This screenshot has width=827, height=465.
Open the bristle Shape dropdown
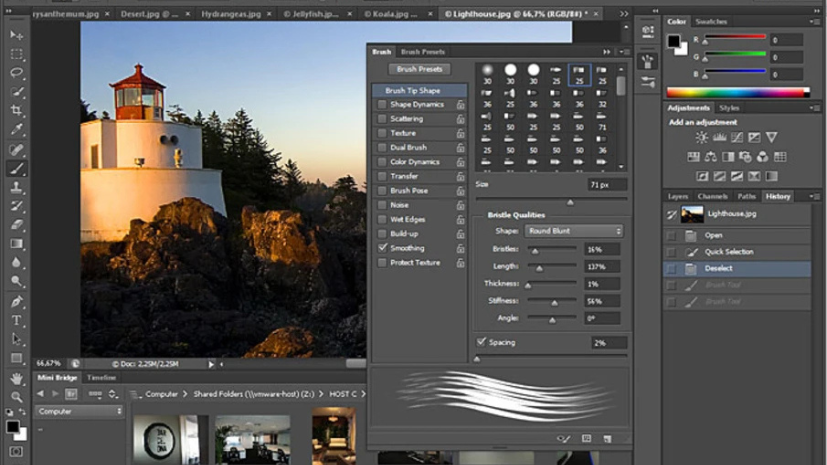click(x=574, y=231)
